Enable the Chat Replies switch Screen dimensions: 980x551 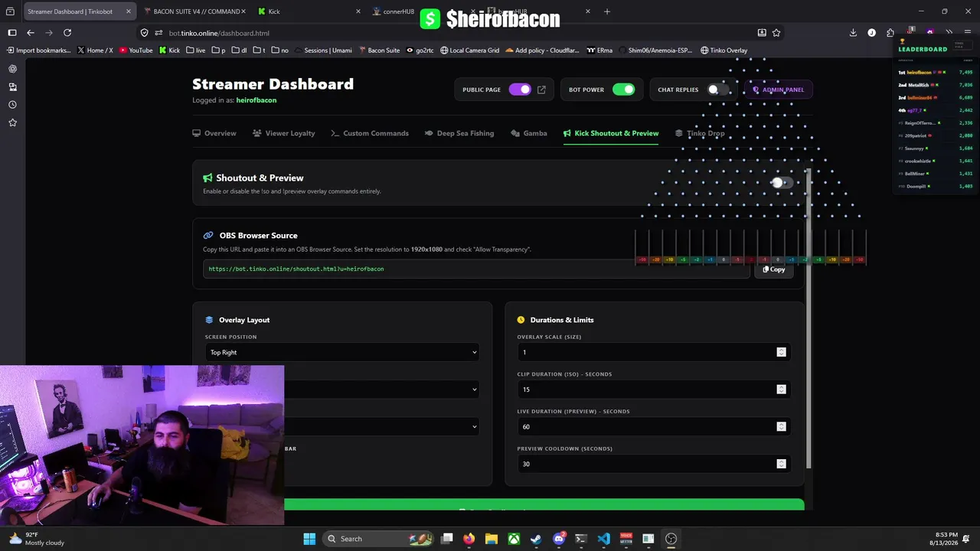click(718, 90)
